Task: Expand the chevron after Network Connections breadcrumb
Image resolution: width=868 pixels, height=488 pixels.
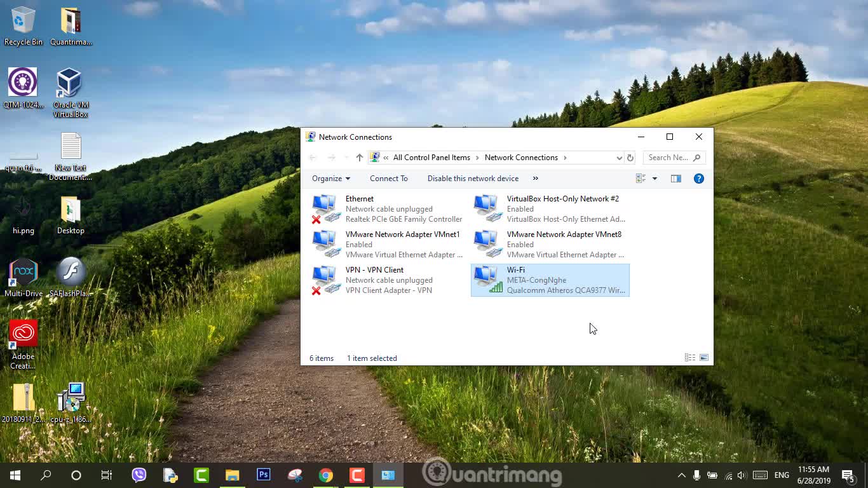Action: click(565, 158)
